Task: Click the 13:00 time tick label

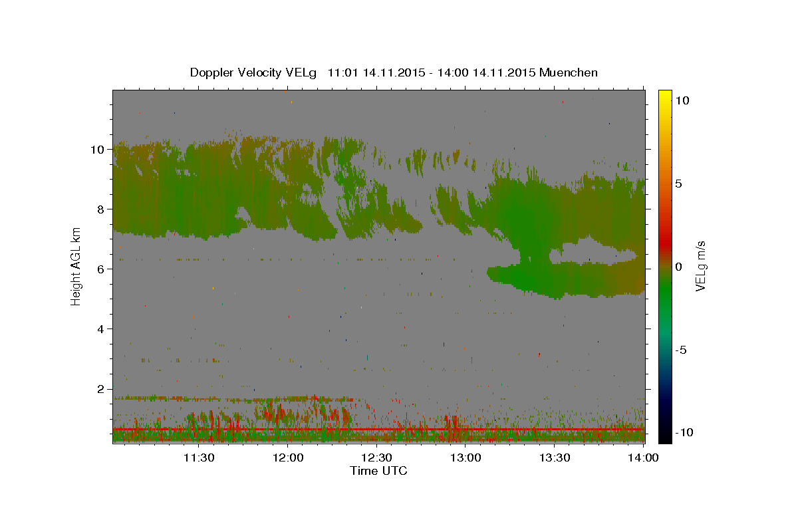Action: 466,458
